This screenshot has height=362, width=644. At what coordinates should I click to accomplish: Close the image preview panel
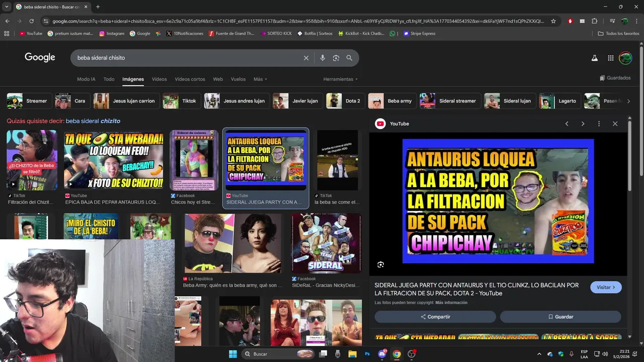click(615, 124)
